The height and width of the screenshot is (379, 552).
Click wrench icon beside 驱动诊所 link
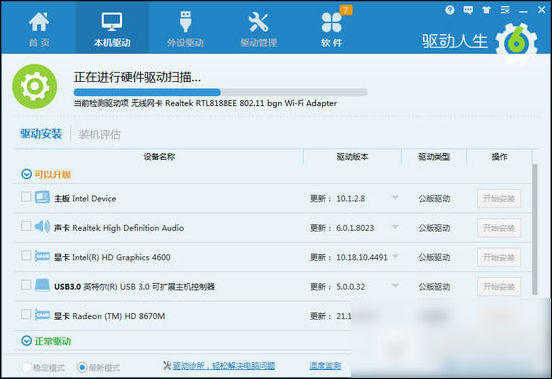(x=167, y=365)
